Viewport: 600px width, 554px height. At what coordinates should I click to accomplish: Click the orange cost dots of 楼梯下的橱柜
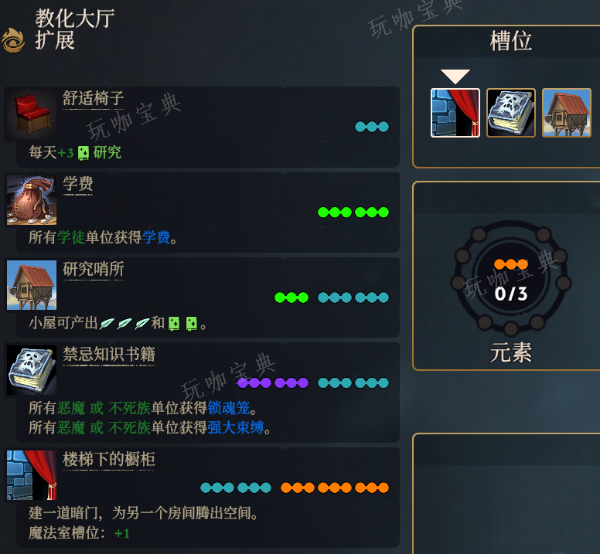tap(335, 487)
